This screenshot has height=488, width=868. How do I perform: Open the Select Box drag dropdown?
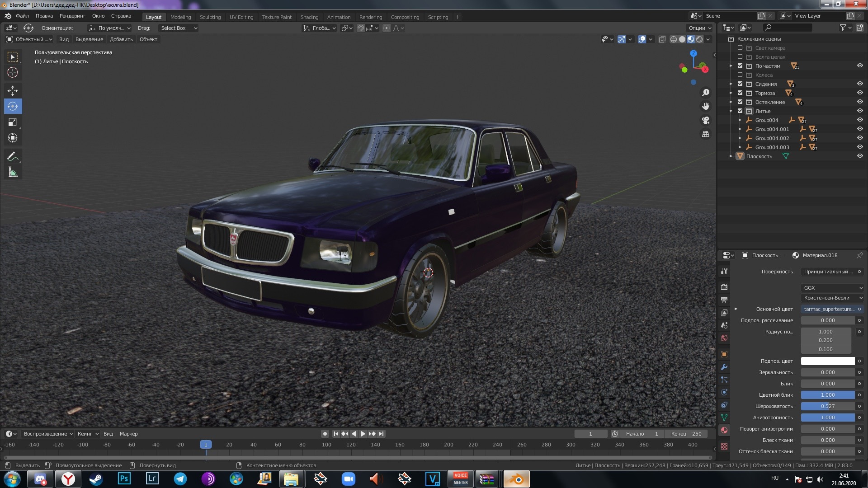pyautogui.click(x=179, y=28)
